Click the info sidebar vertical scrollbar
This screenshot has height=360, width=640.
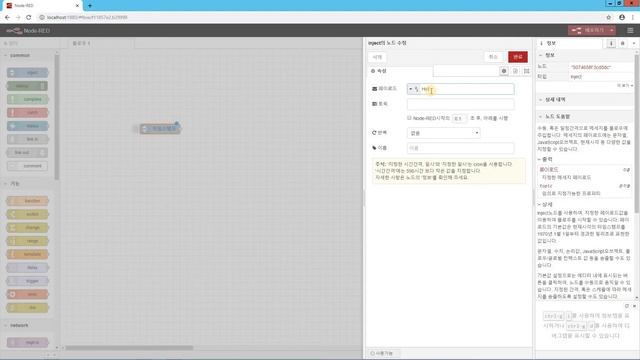(x=637, y=134)
